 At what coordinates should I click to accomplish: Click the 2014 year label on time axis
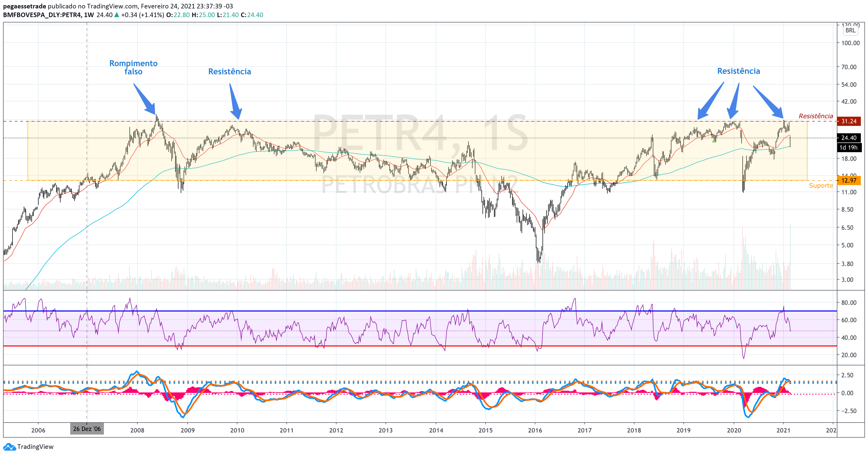click(436, 430)
